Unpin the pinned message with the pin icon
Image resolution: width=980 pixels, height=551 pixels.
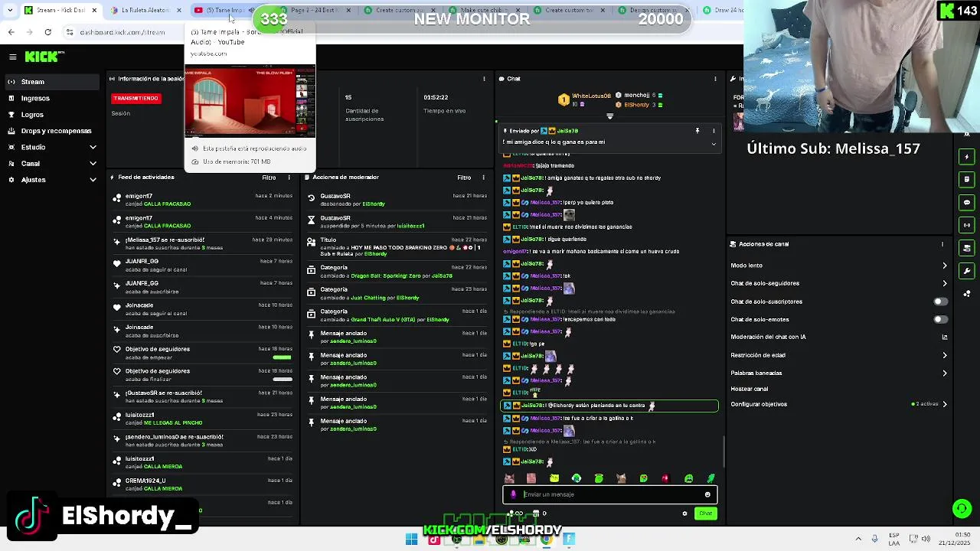point(697,131)
